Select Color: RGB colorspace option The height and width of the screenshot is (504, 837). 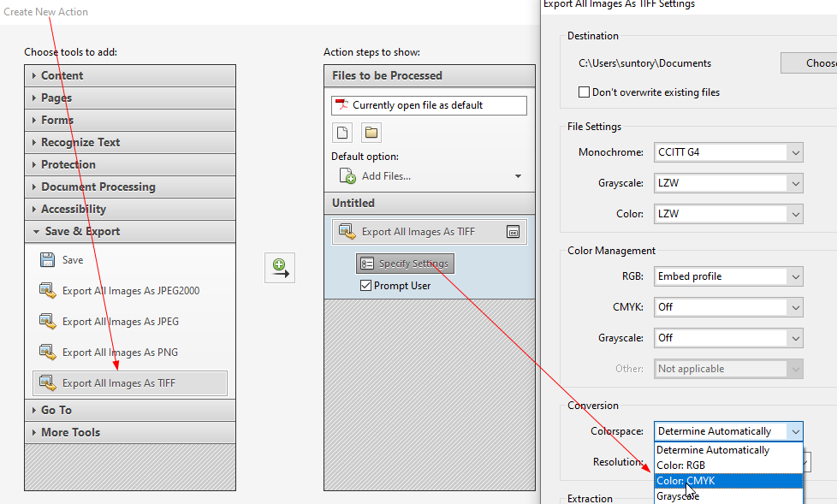(728, 465)
